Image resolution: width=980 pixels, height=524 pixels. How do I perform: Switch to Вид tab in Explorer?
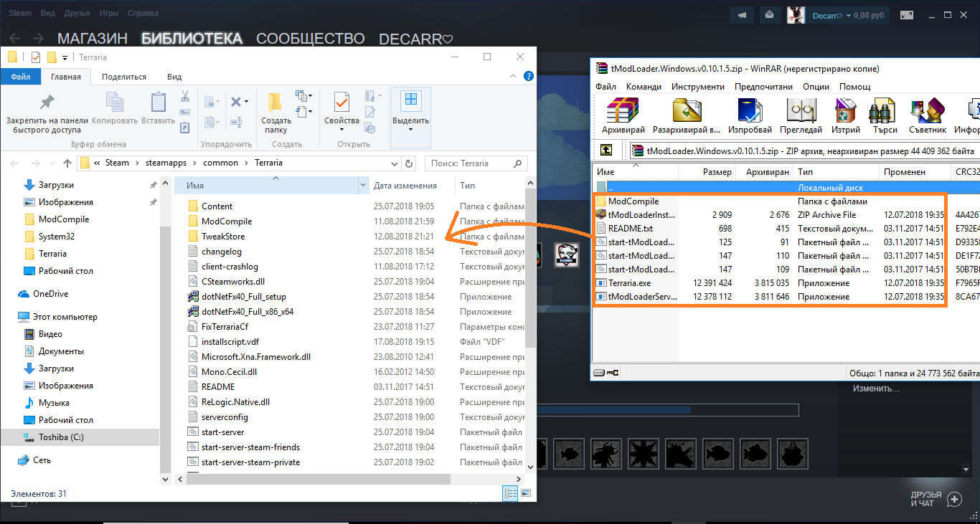tap(174, 77)
